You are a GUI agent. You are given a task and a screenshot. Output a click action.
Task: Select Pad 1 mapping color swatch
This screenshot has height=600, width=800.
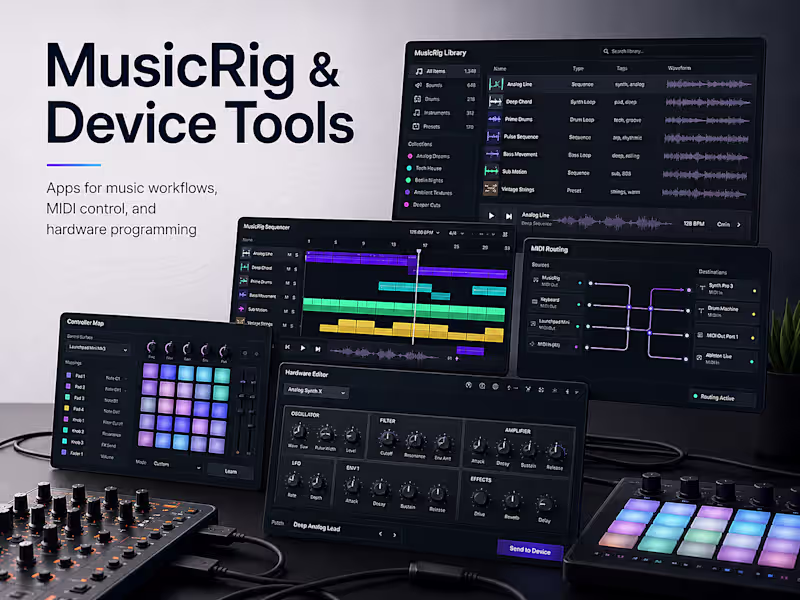tap(68, 375)
